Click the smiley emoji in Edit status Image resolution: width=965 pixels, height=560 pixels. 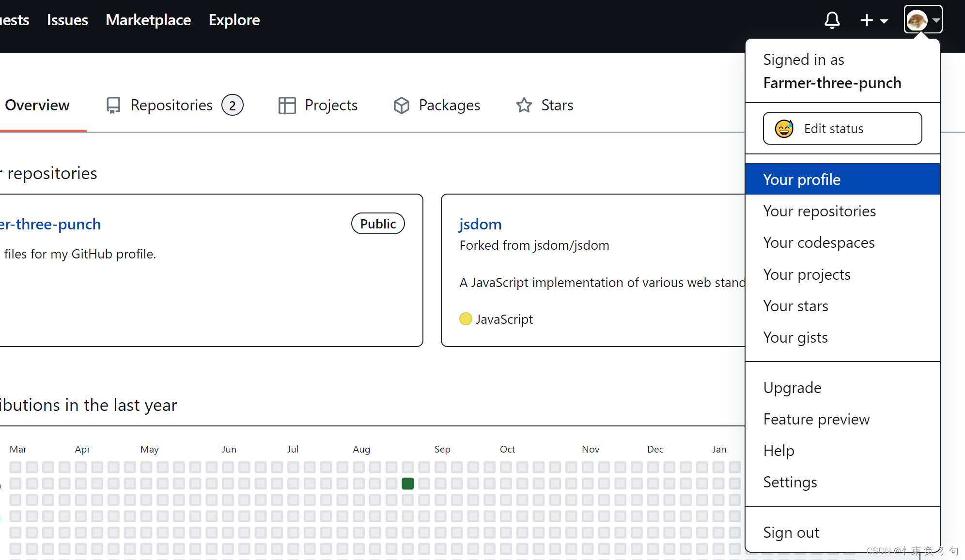coord(784,129)
